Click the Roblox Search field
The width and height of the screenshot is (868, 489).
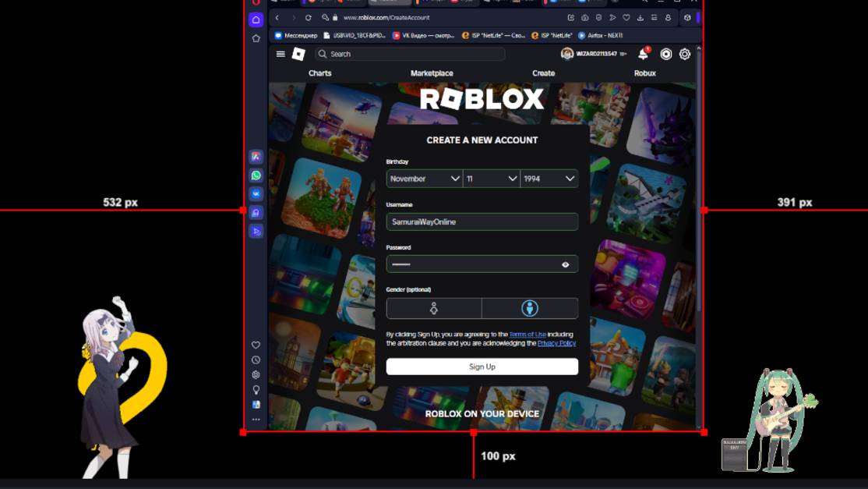pyautogui.click(x=410, y=54)
